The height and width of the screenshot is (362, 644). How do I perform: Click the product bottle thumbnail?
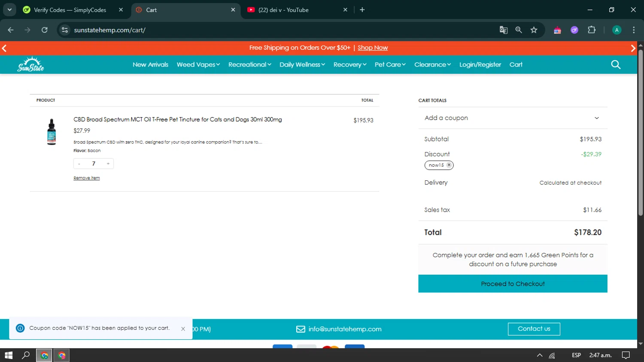(x=52, y=132)
